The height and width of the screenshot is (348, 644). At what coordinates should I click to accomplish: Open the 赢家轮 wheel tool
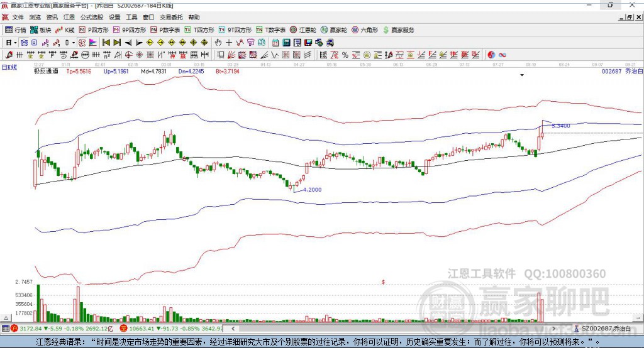click(334, 30)
